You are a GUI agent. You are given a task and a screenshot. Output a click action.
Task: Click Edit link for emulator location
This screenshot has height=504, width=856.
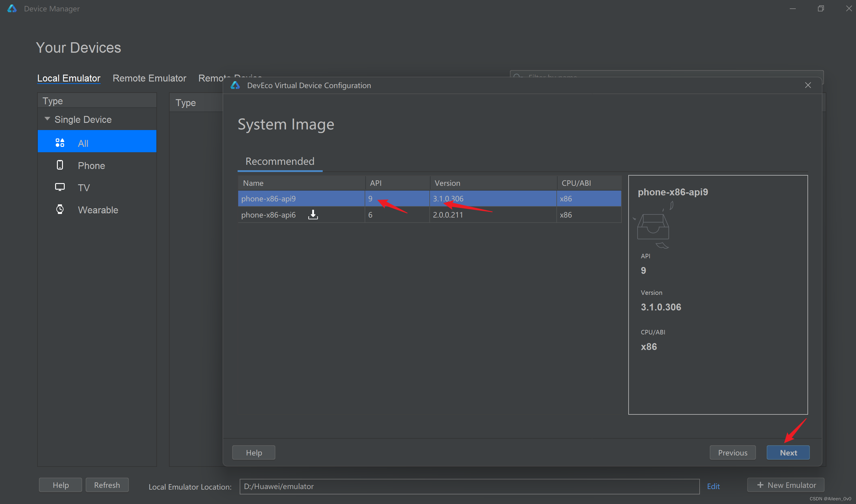click(x=713, y=486)
